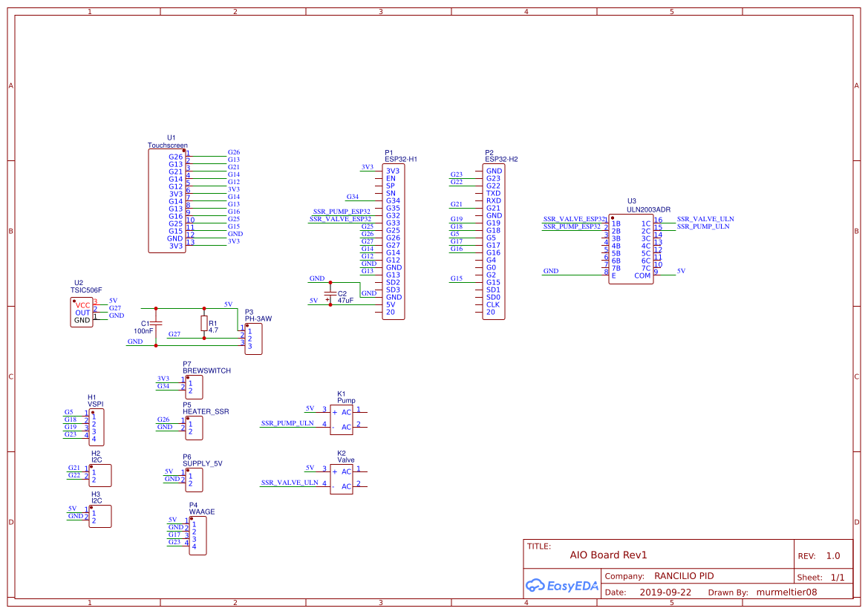Click the P7 BREWSWITCH connector
Image resolution: width=868 pixels, height=614 pixels.
tap(193, 387)
